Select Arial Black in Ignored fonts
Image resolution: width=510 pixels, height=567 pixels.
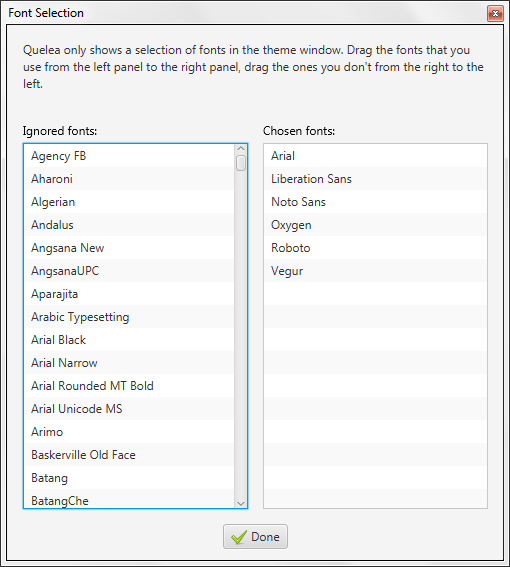[x=129, y=340]
